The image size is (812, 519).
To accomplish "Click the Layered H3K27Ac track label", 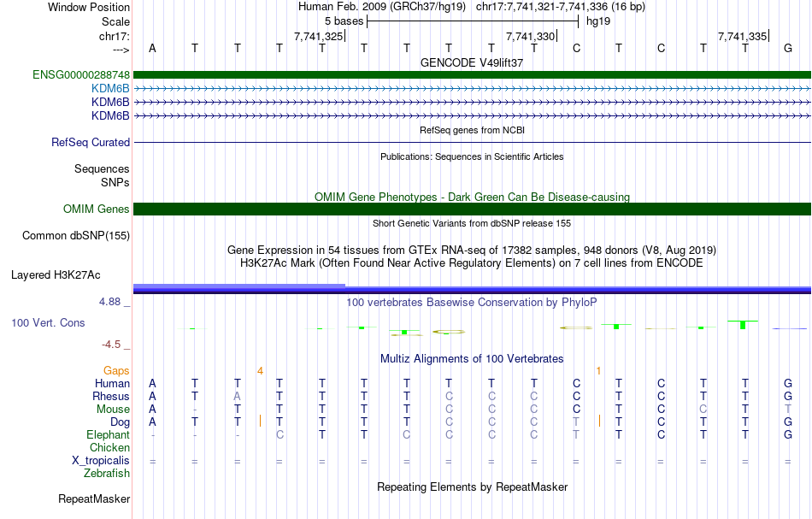I will click(56, 275).
